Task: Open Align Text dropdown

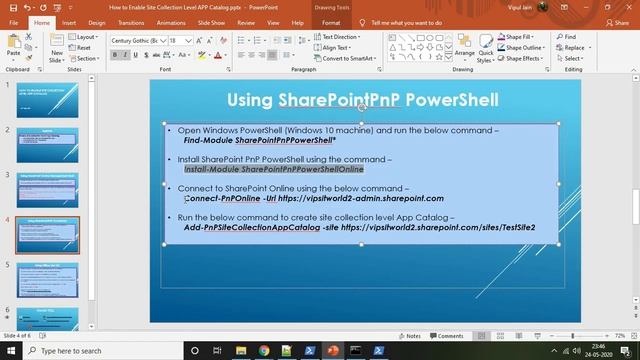Action: point(332,47)
